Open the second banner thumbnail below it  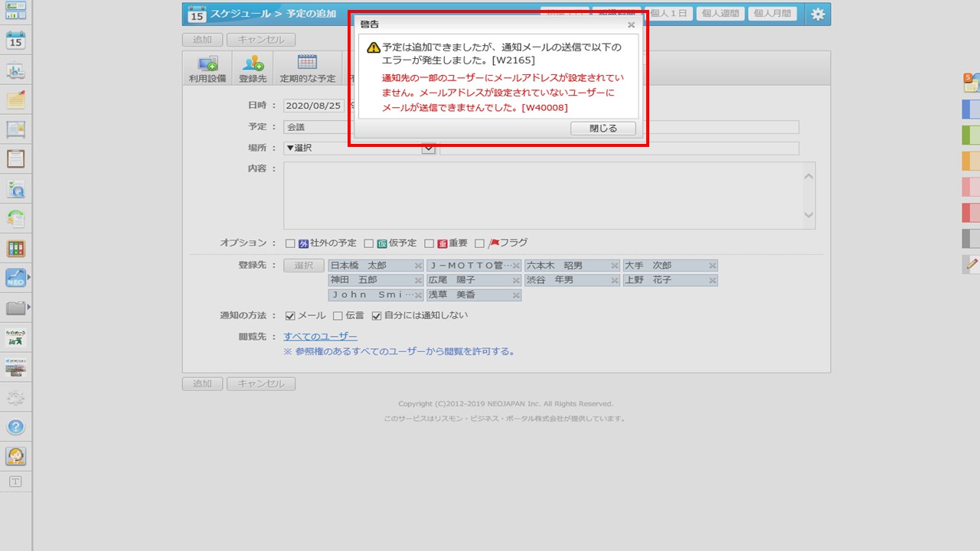(16, 367)
